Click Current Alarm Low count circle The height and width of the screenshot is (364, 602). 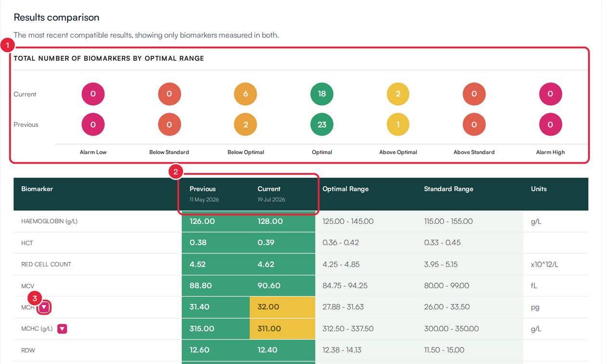click(x=93, y=94)
